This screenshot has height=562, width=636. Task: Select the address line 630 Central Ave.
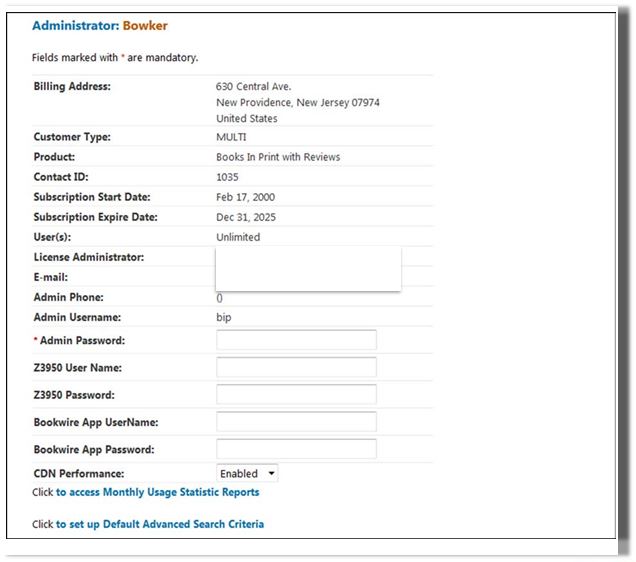click(254, 86)
